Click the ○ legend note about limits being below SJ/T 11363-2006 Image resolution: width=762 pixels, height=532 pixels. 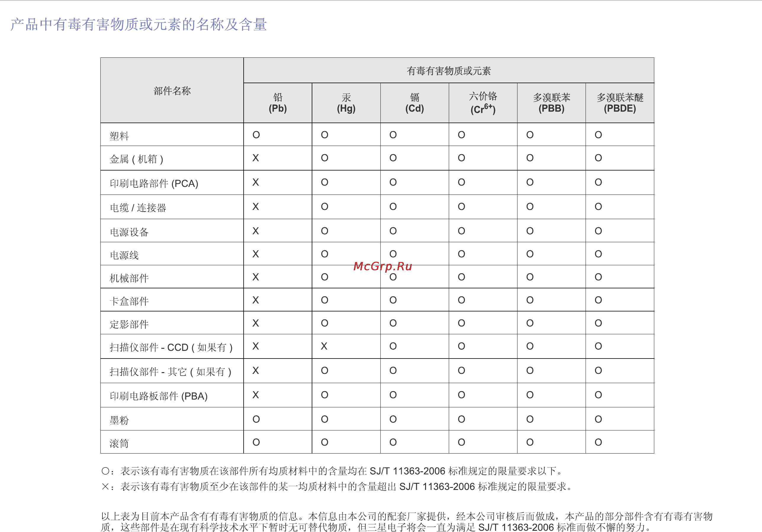point(332,471)
